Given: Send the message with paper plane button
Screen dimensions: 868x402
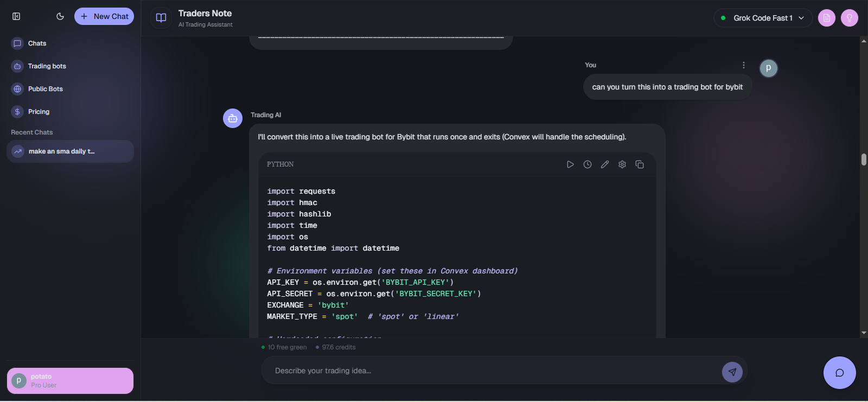Looking at the screenshot, I should [x=732, y=372].
